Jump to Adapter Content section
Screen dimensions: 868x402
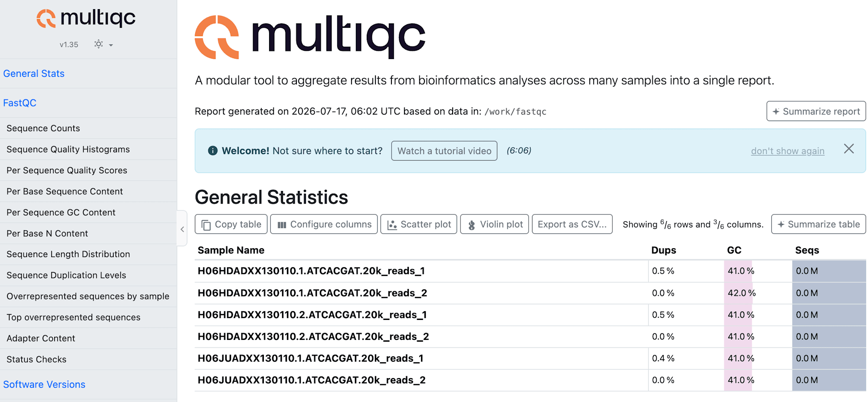pos(41,338)
